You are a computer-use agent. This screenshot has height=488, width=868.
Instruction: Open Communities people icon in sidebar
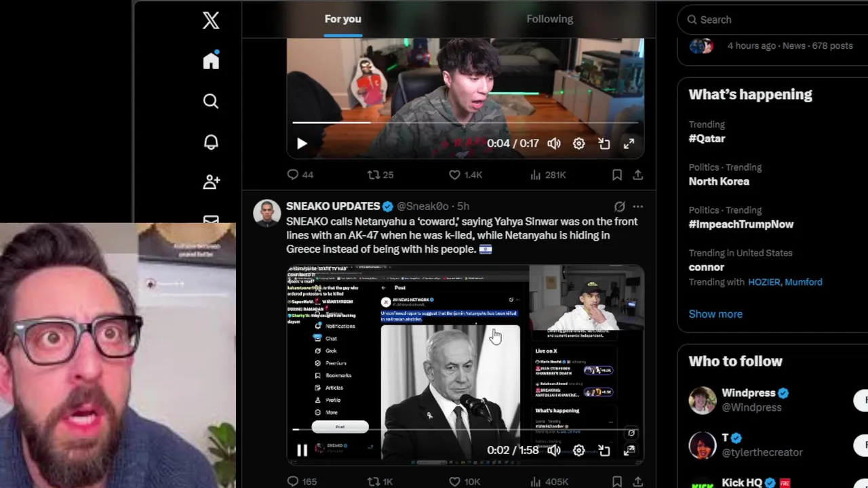tap(211, 182)
